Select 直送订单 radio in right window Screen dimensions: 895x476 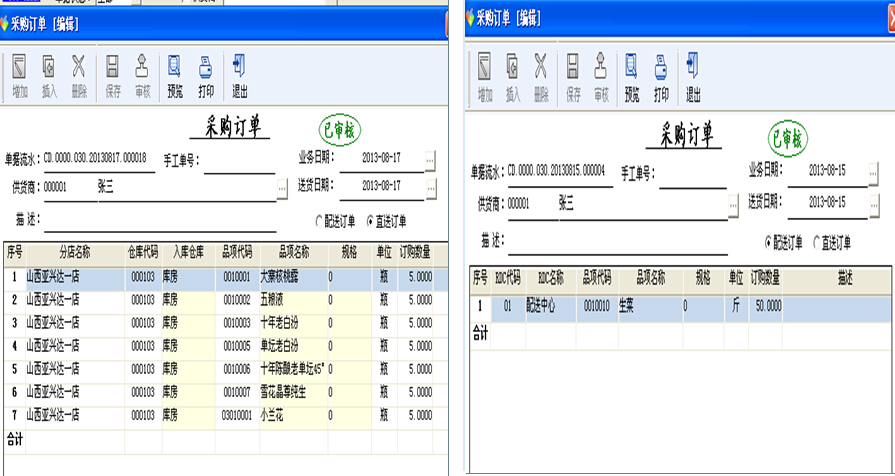pyautogui.click(x=817, y=242)
